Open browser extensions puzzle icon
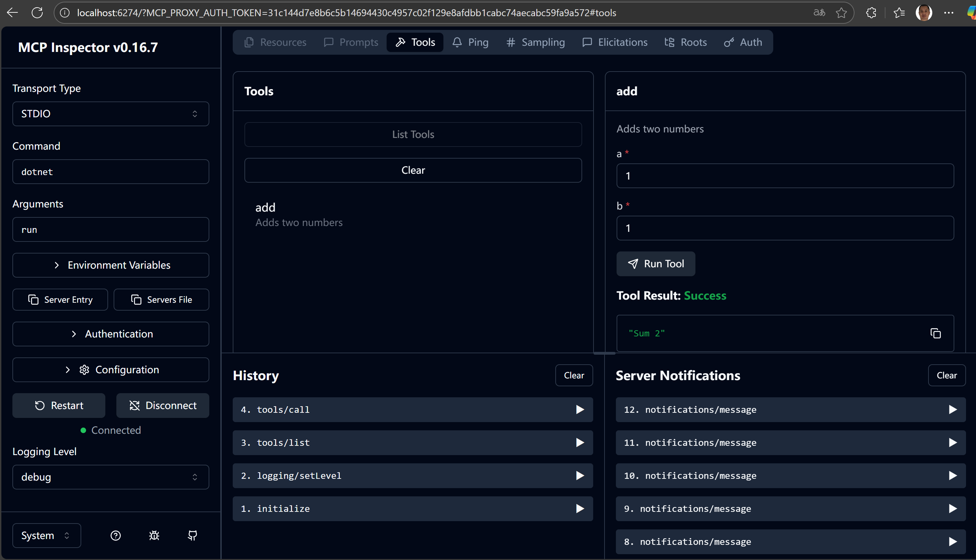This screenshot has width=976, height=560. 871,13
